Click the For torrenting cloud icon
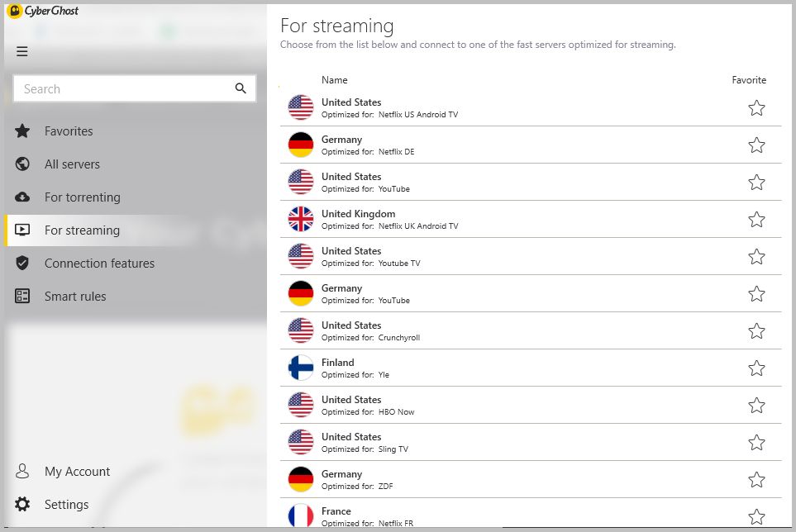The height and width of the screenshot is (532, 796). pos(23,197)
